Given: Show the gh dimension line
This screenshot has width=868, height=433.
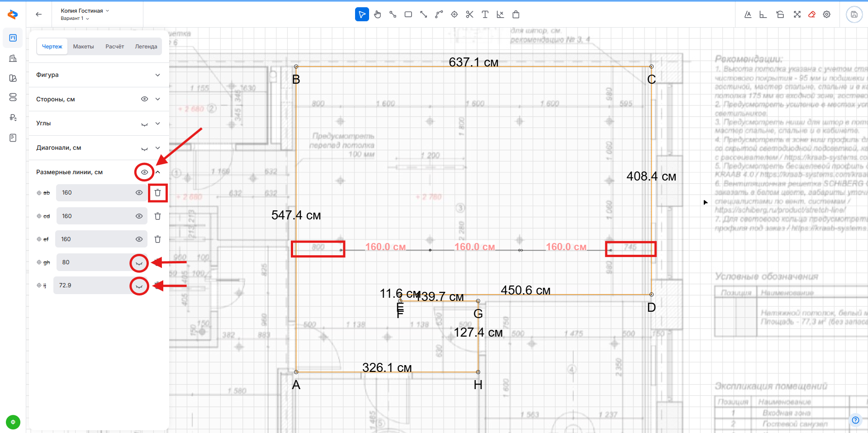Looking at the screenshot, I should [139, 263].
